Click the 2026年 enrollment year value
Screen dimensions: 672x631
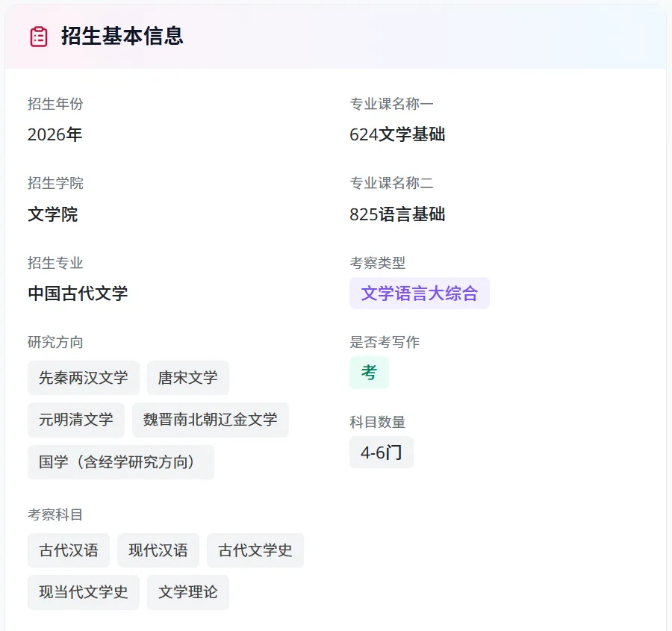(x=55, y=135)
